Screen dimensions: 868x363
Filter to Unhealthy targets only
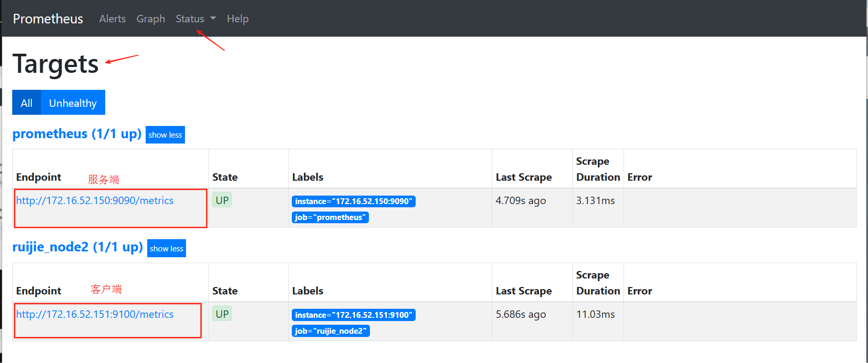[73, 103]
